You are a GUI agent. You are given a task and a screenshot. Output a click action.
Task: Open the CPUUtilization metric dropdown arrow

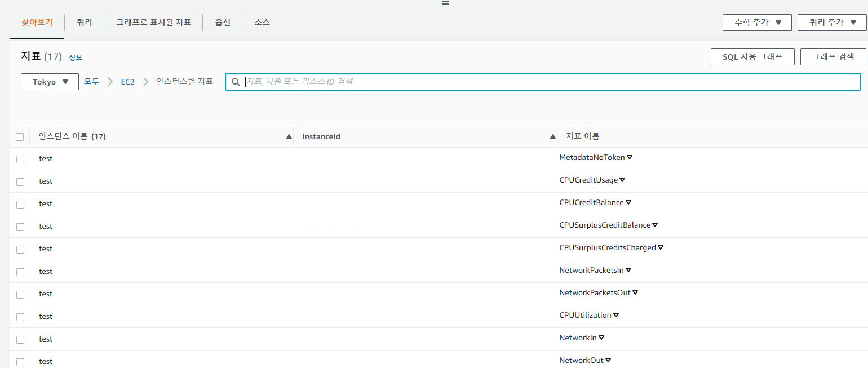coord(616,315)
